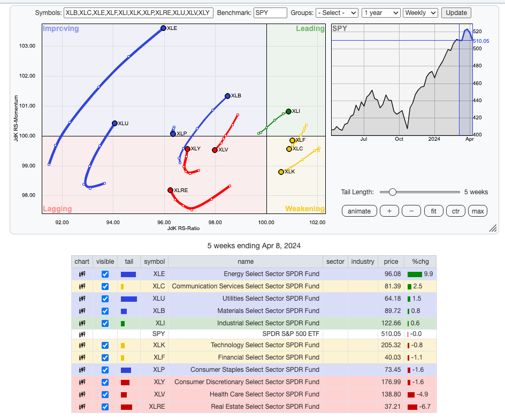The width and height of the screenshot is (505, 420).
Task: Click the XLC point on RRG chart
Action: (x=289, y=149)
